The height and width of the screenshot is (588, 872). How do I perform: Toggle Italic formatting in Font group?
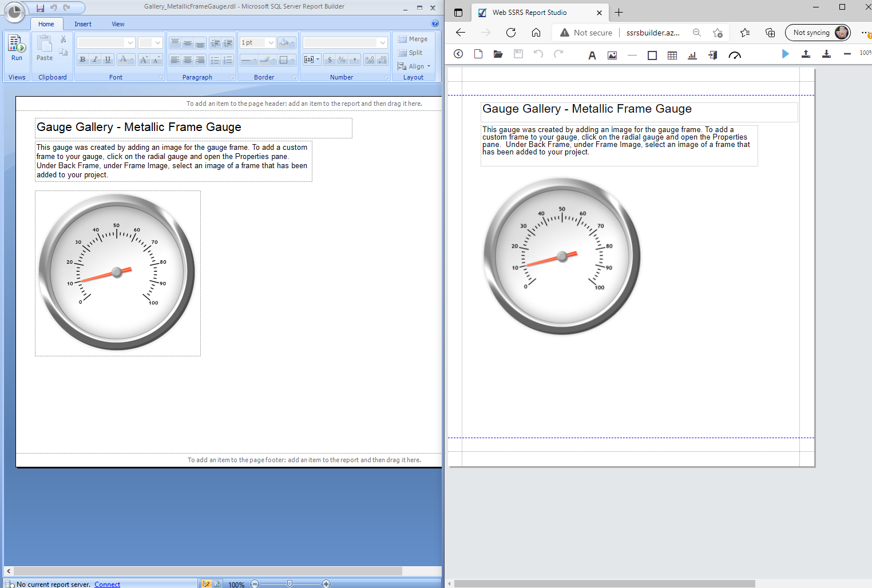pos(95,59)
